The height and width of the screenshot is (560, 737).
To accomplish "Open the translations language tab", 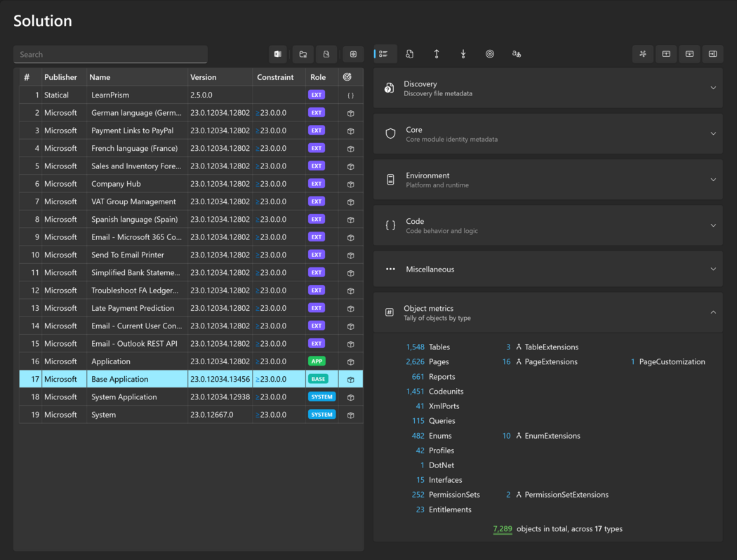I will coord(516,54).
